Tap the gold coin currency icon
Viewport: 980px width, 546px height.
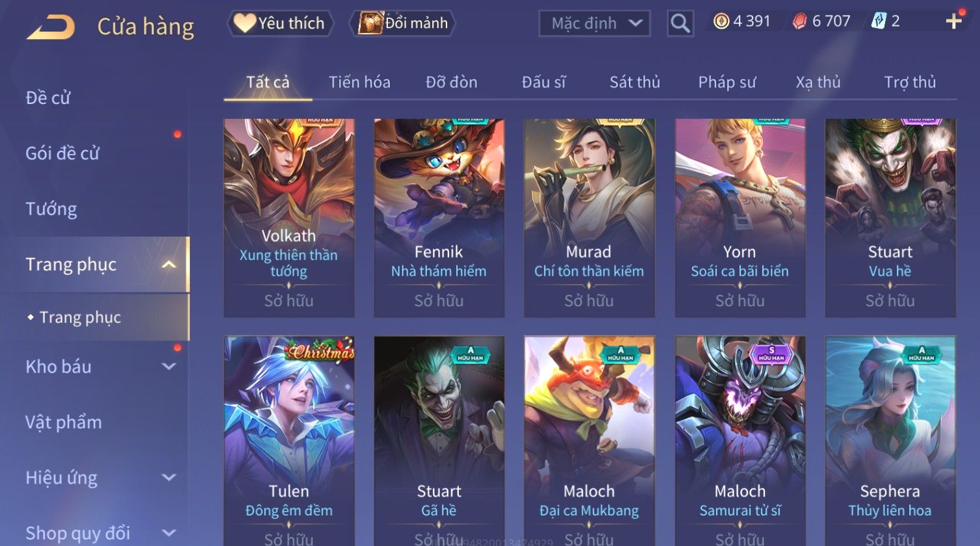pos(721,21)
